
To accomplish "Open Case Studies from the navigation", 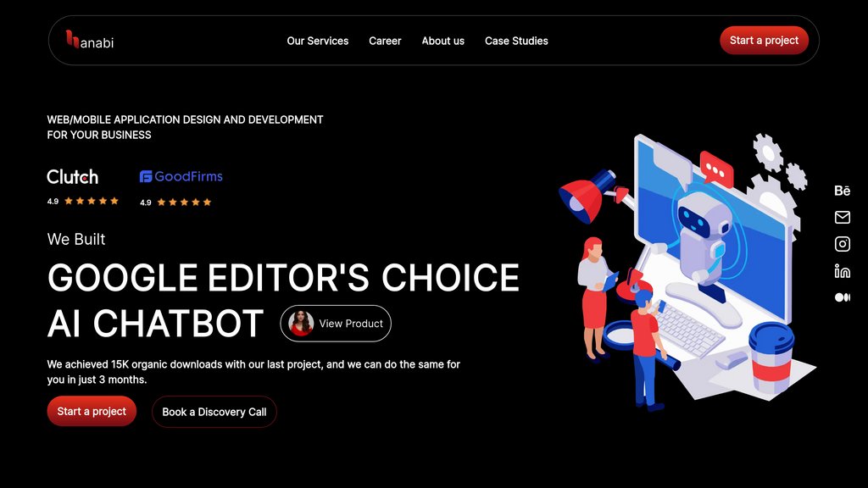I will (516, 41).
